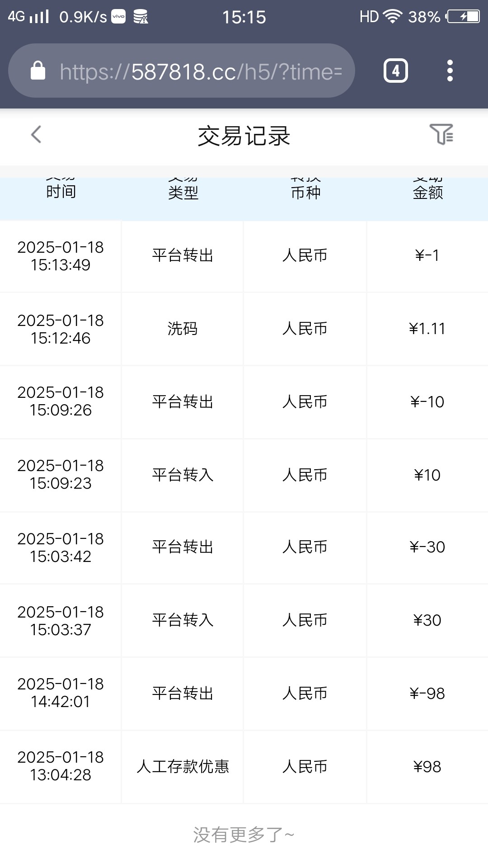Open the 人工存款优惠 transaction entry

coord(183,766)
